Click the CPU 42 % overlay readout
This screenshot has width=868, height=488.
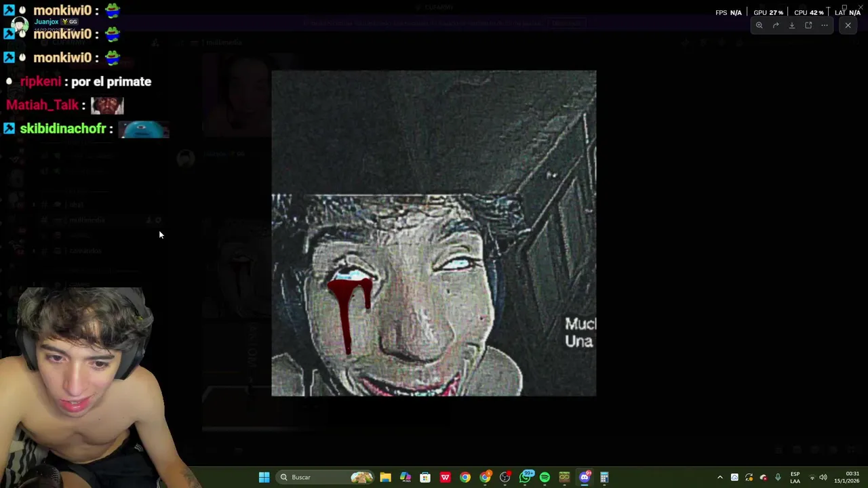click(809, 12)
